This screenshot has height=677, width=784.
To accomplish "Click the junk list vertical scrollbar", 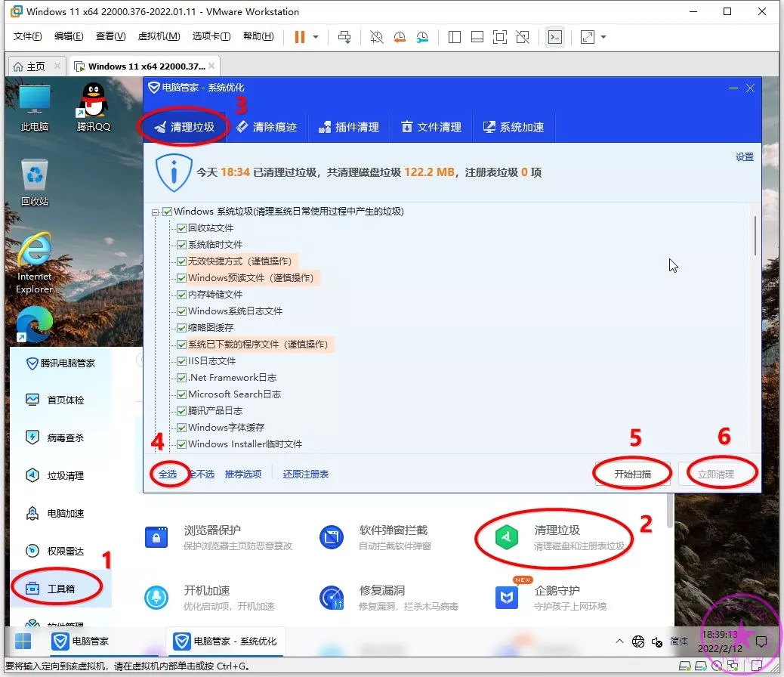I will tap(755, 236).
